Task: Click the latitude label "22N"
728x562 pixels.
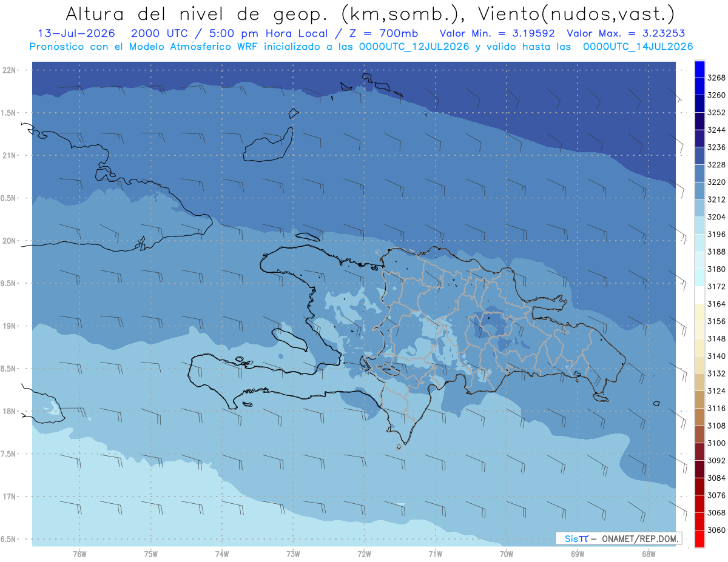Action: [x=9, y=70]
